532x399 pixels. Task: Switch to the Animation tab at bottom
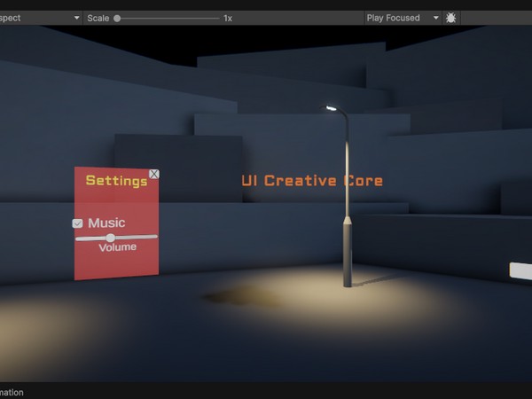[12, 392]
